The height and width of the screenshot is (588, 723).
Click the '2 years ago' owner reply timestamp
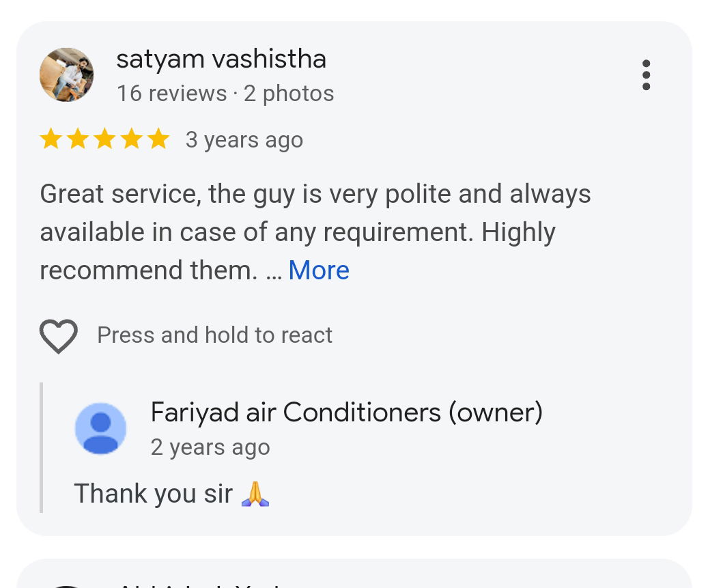(210, 447)
